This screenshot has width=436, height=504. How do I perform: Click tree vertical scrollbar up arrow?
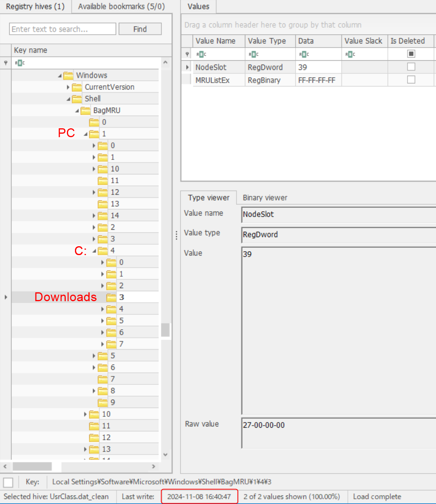click(x=165, y=62)
